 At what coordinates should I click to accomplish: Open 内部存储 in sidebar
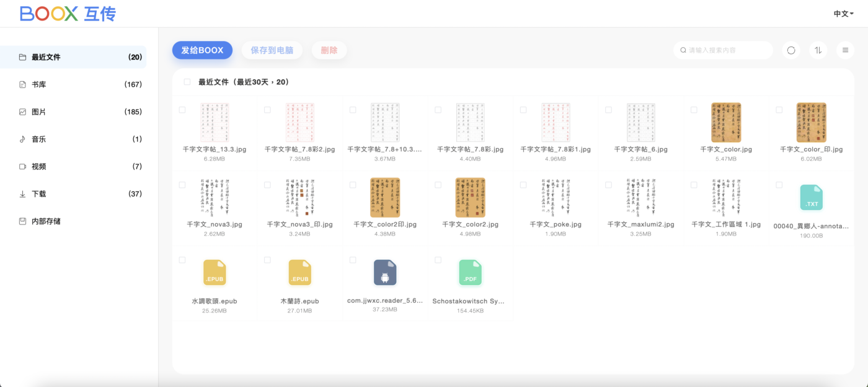(x=73, y=221)
